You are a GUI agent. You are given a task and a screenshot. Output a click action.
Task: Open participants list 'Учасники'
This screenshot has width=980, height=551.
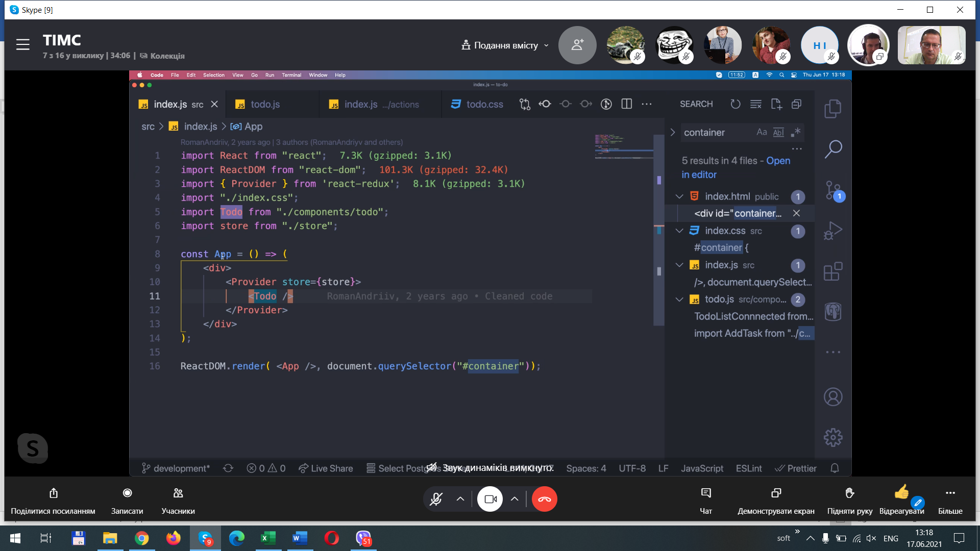[178, 500]
